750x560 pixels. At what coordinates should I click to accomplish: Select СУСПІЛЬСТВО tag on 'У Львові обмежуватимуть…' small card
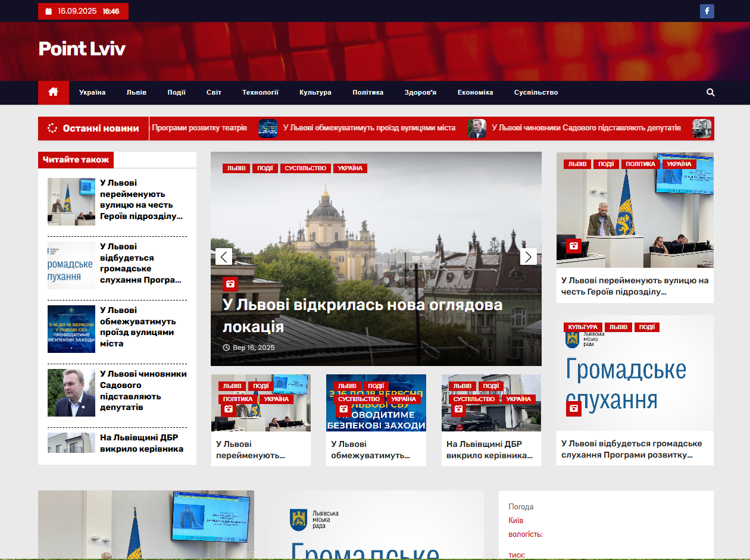pyautogui.click(x=359, y=399)
